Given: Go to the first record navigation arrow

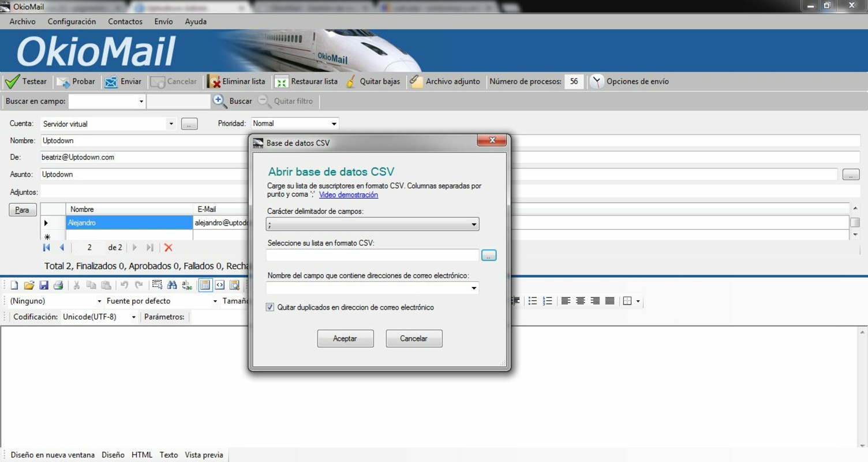Looking at the screenshot, I should coord(47,247).
